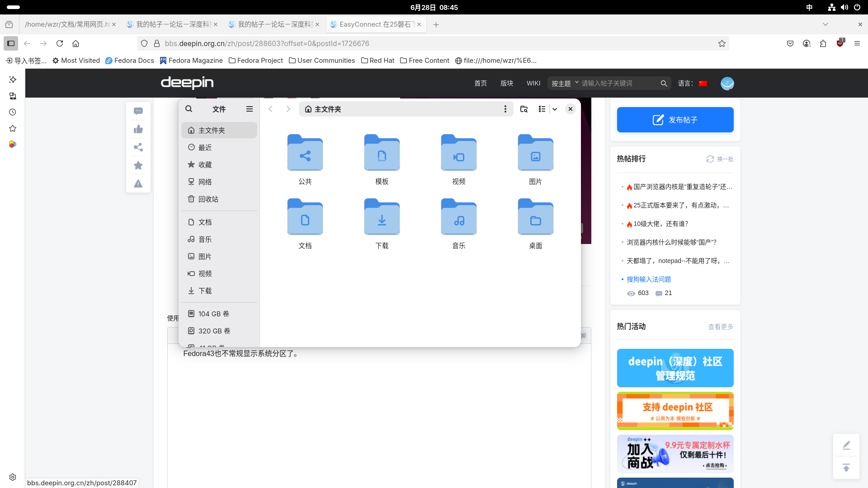
Task: Open the file manager hamburger menu
Action: [x=250, y=109]
